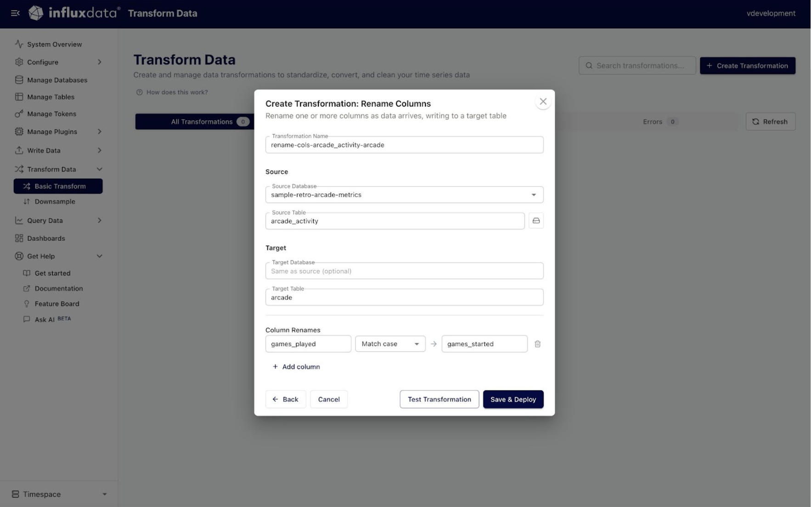Click Save & Deploy button
812x507 pixels.
point(513,400)
